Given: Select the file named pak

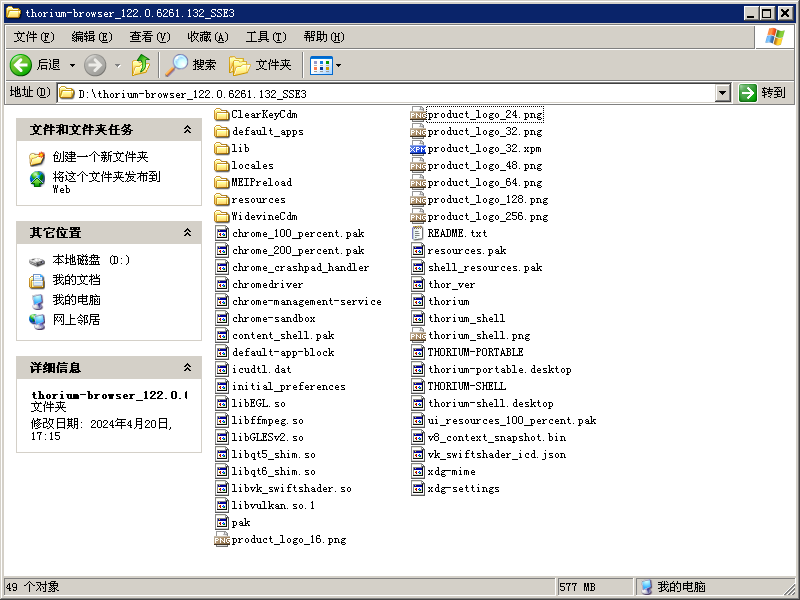Looking at the screenshot, I should click(240, 522).
